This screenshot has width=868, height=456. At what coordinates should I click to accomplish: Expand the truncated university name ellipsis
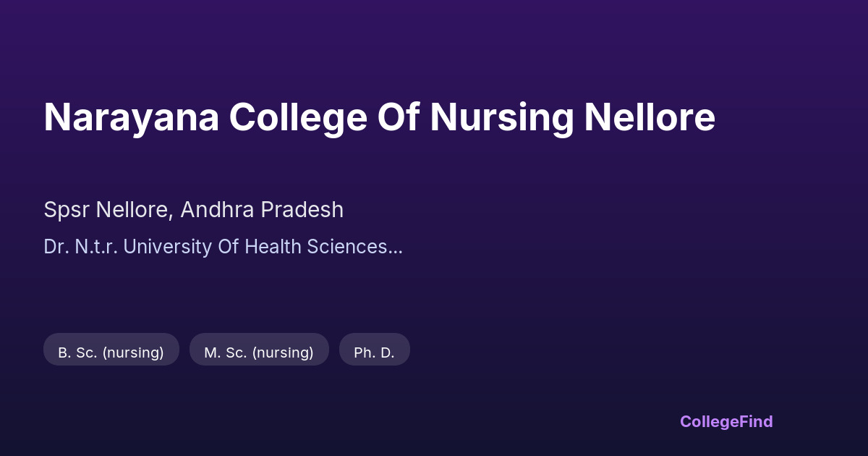396,248
